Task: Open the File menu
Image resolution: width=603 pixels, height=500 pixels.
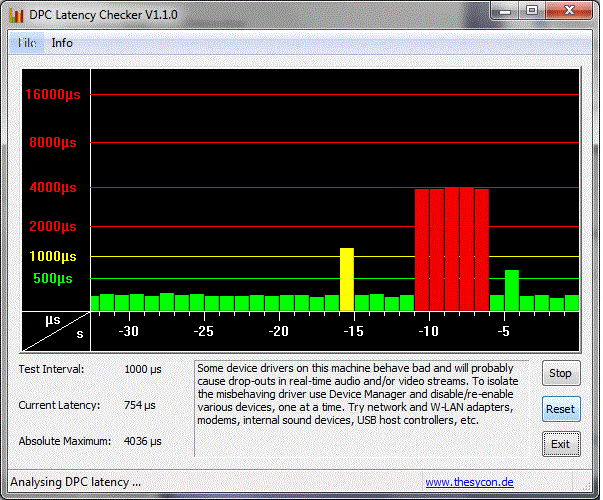Action: click(x=27, y=43)
